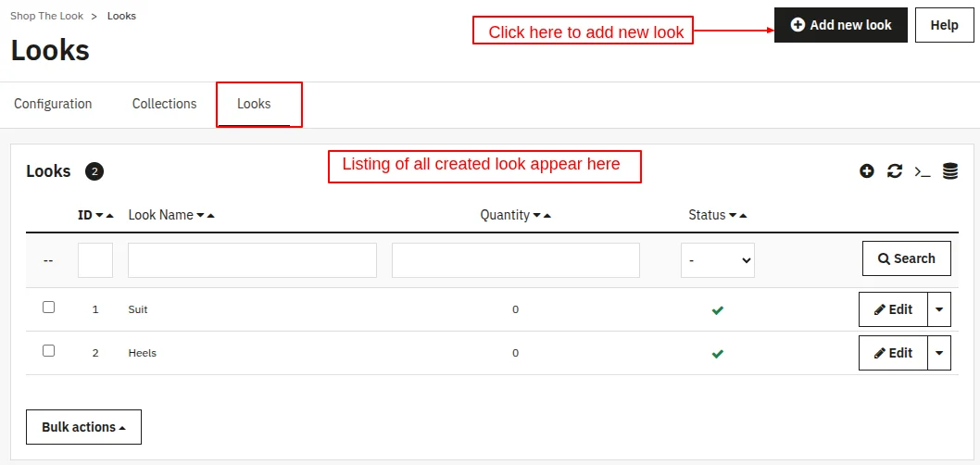
Task: Focus the Look Name filter field
Action: 253,260
